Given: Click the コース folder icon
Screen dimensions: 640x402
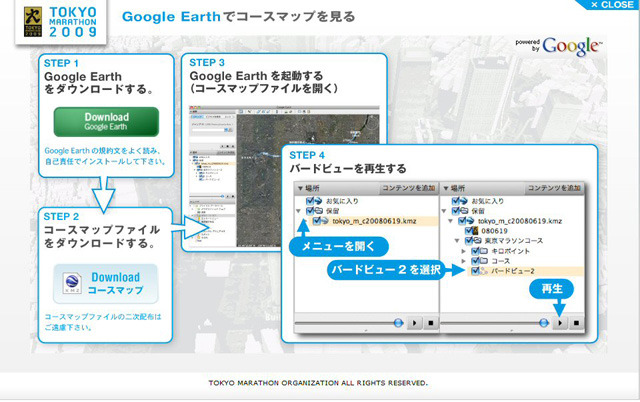Looking at the screenshot, I should pyautogui.click(x=483, y=261).
